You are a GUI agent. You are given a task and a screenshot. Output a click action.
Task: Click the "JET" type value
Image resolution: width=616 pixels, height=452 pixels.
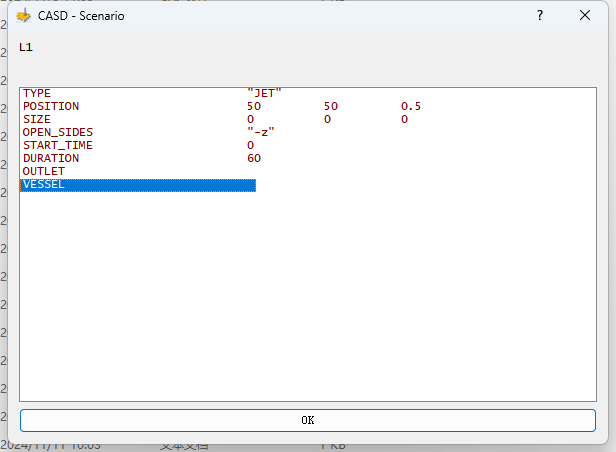(264, 93)
